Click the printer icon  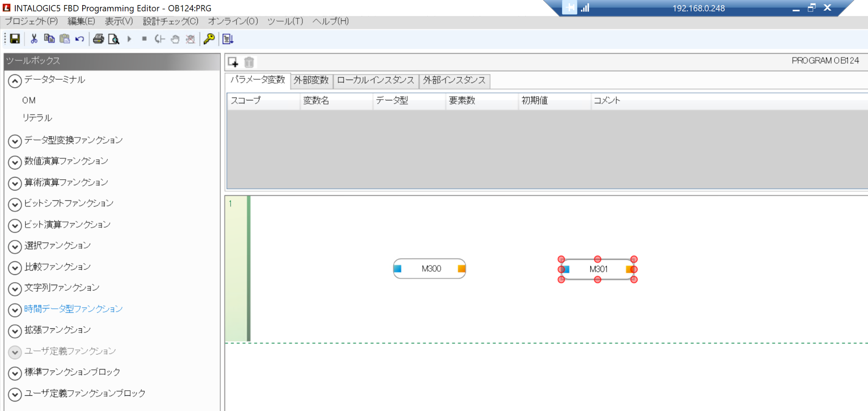tap(98, 39)
